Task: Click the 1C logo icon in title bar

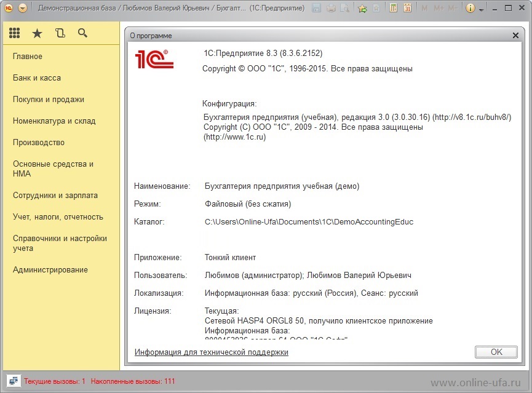Action: coord(9,8)
